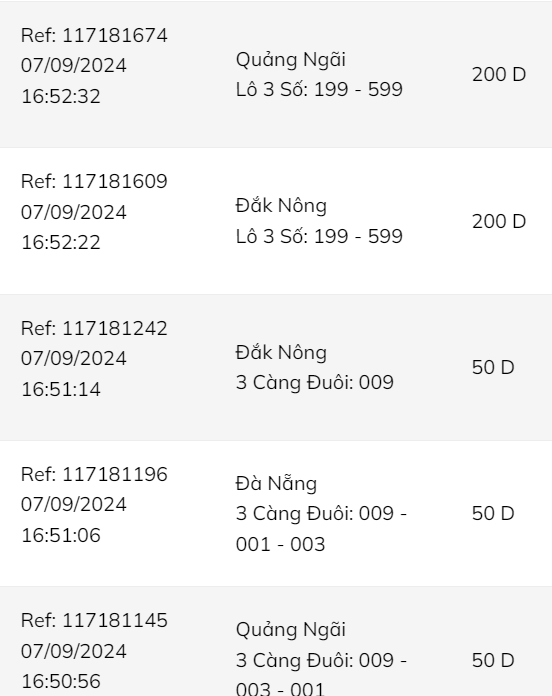This screenshot has height=696, width=552.
Task: Click the 50 D amount for Đà Nẵng
Action: pyautogui.click(x=493, y=514)
